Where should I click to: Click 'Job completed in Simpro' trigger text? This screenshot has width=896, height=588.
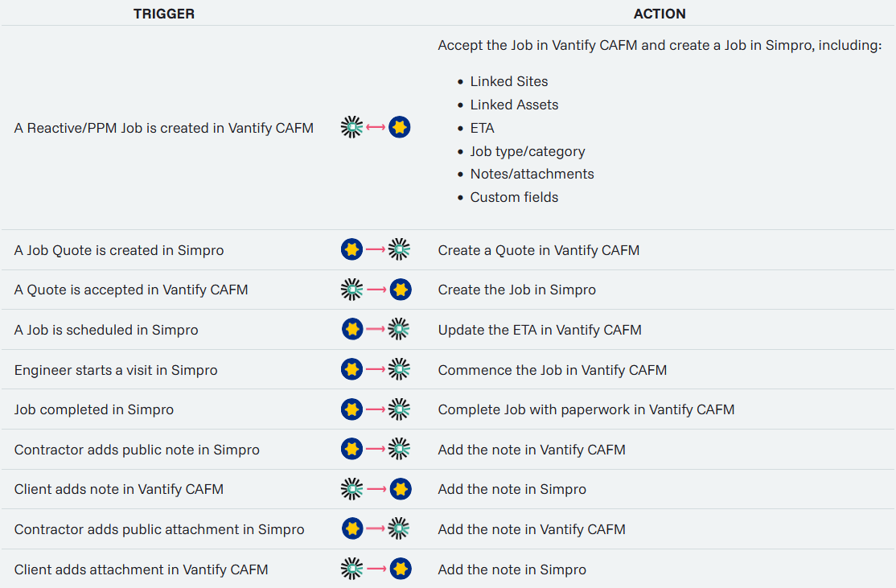click(94, 409)
